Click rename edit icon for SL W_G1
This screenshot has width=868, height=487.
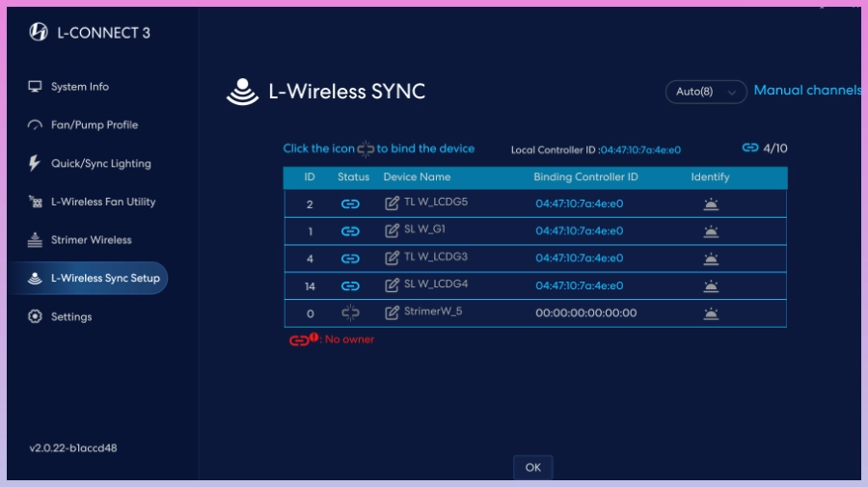(x=392, y=231)
